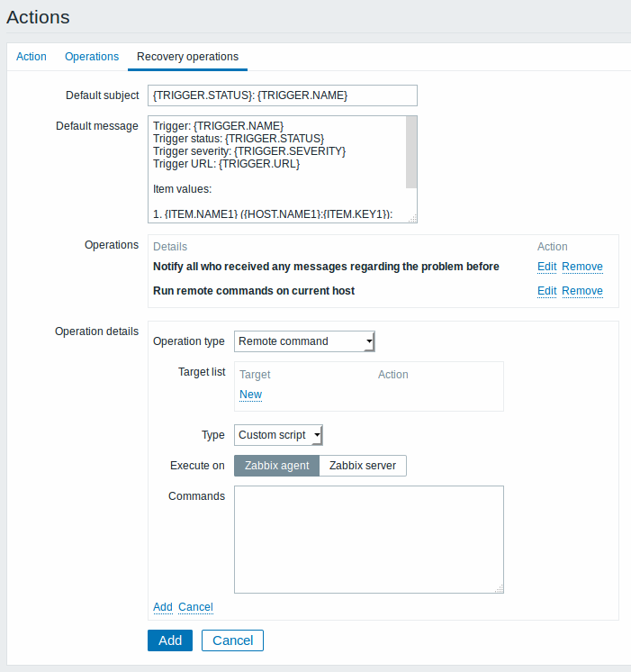Select Zabbix server for Execute on
This screenshot has width=631, height=672.
(x=363, y=466)
